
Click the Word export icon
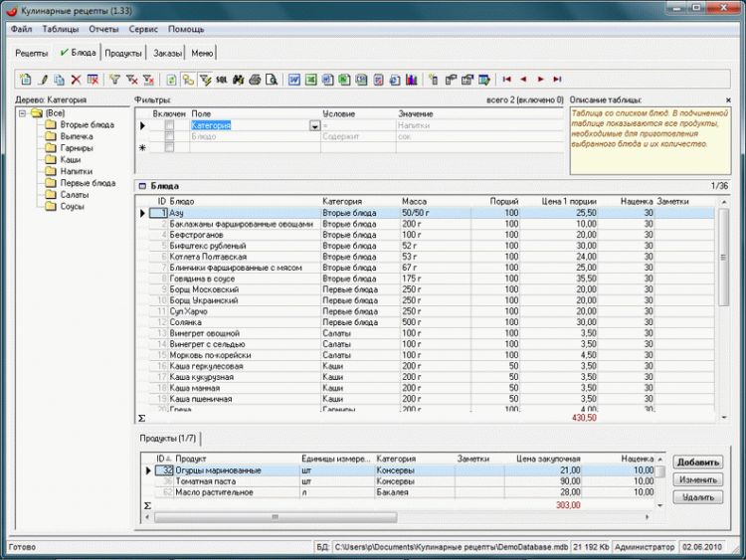point(294,79)
